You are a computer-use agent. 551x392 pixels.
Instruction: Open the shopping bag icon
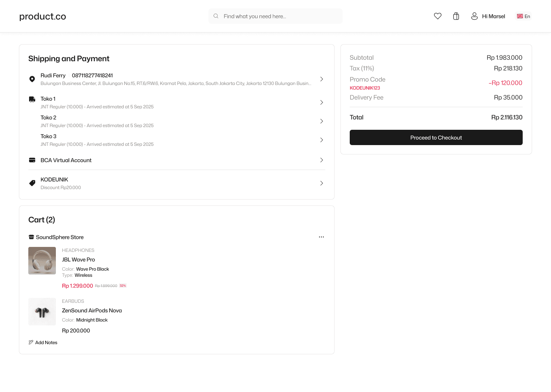pyautogui.click(x=456, y=16)
